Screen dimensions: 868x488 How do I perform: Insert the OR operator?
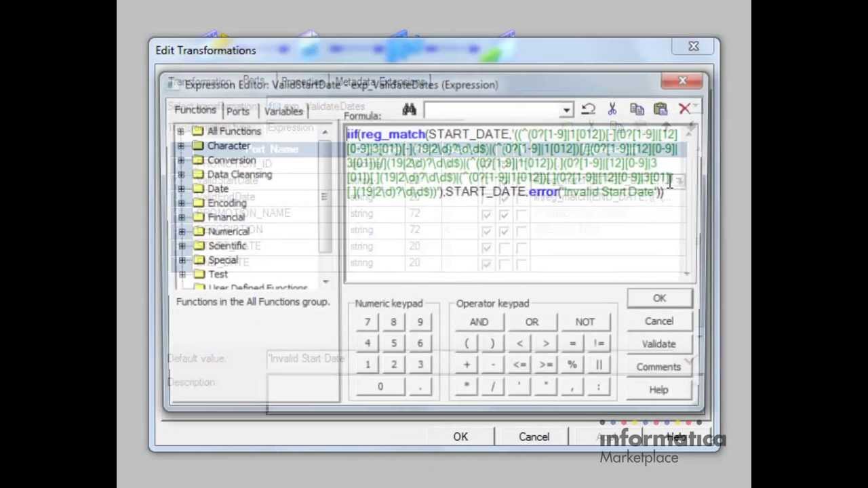[x=532, y=322]
